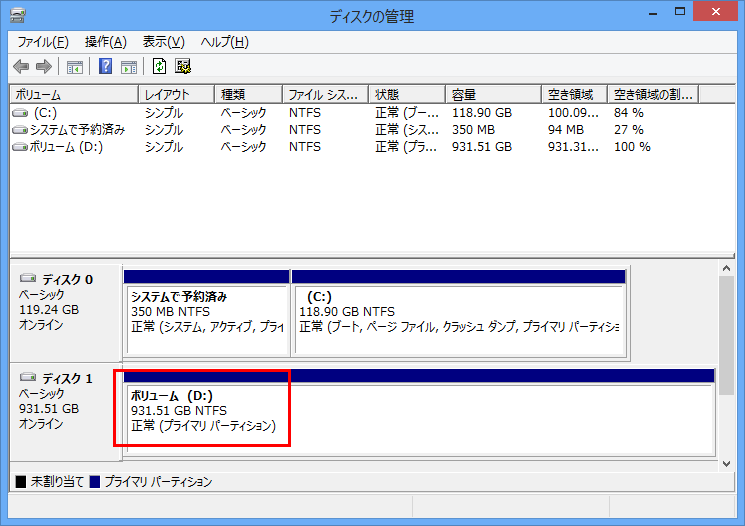Click the disk settings toolbar icon
Image resolution: width=745 pixels, height=526 pixels.
click(183, 67)
